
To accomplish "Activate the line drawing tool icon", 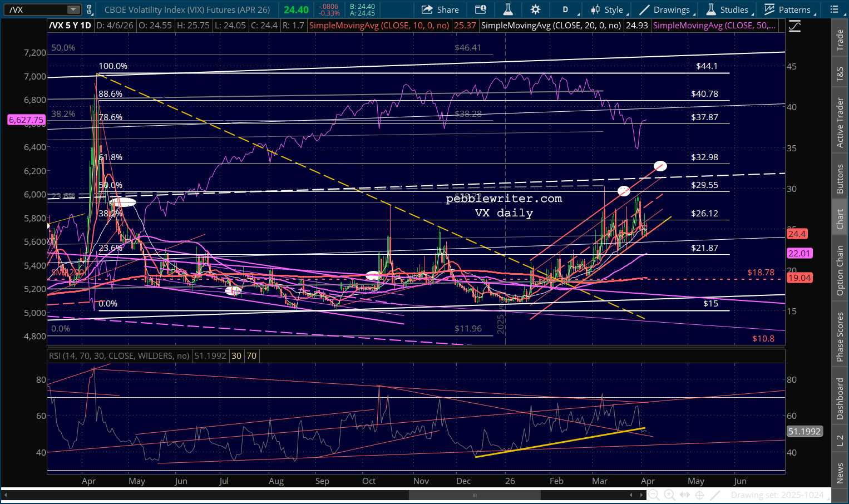I will pyautogui.click(x=715, y=495).
